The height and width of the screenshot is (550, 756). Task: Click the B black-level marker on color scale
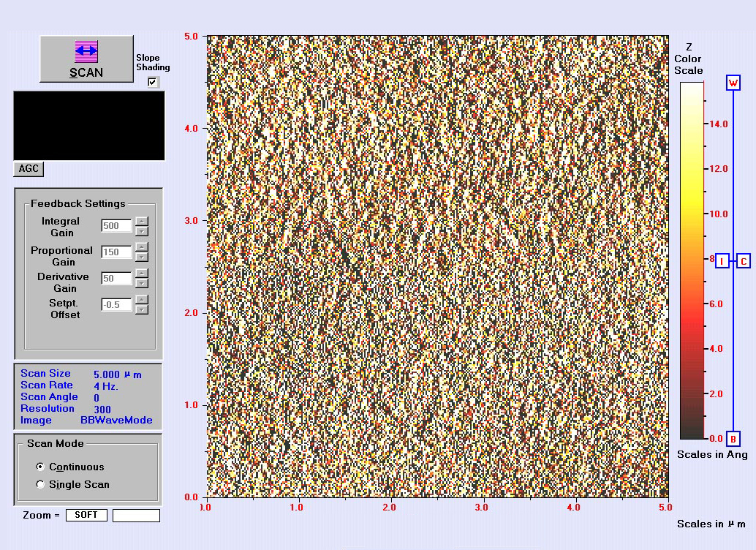coord(733,439)
